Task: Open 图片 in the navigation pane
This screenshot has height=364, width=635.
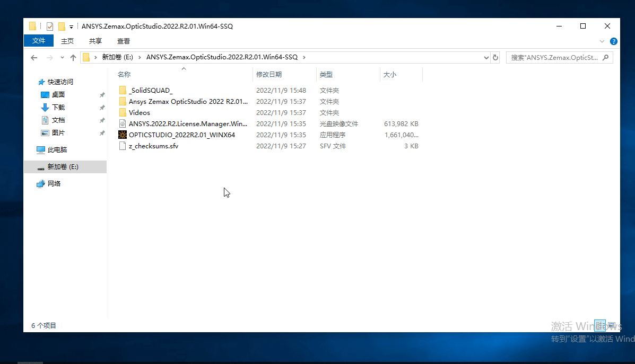Action: tap(58, 133)
